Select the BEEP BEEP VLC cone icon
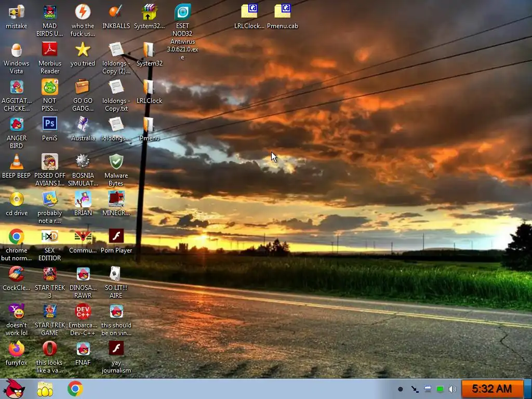The image size is (532, 399). click(x=16, y=162)
